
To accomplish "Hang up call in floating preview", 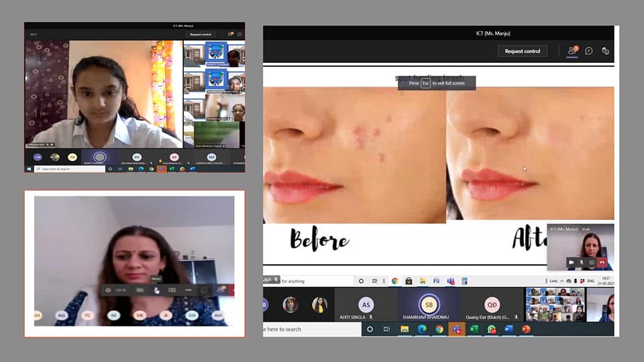I will click(602, 262).
